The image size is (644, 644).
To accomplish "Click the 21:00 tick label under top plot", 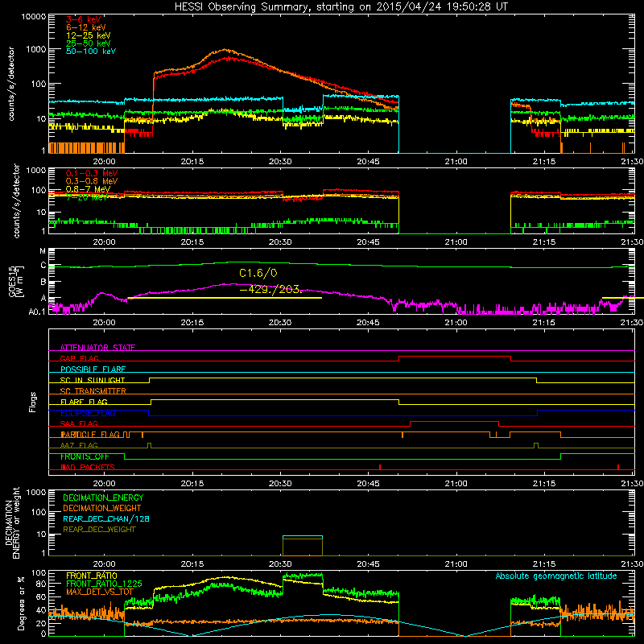I will (x=456, y=162).
